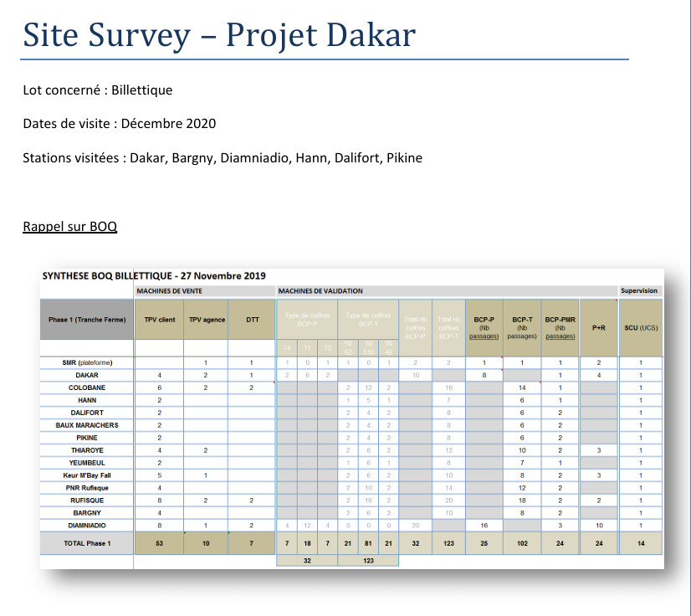Click the BCP-T value '14' in the COLOBANE row
The image size is (691, 616).
(522, 388)
